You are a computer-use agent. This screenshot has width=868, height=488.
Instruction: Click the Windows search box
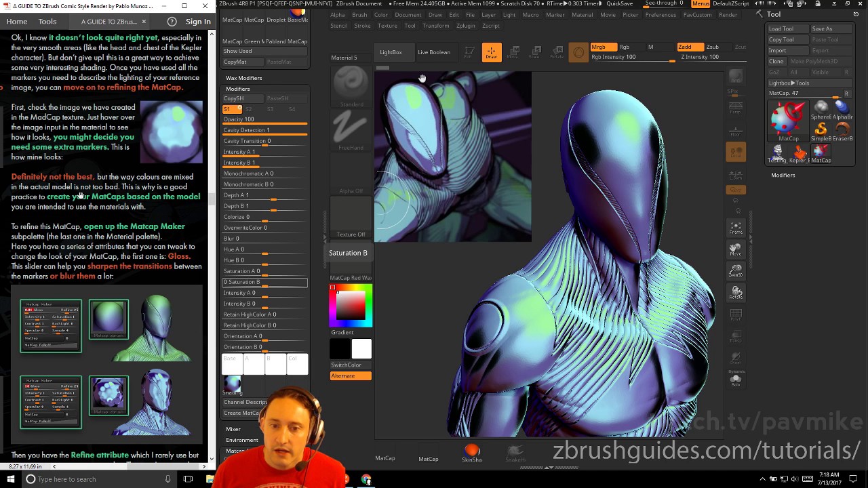pyautogui.click(x=99, y=479)
